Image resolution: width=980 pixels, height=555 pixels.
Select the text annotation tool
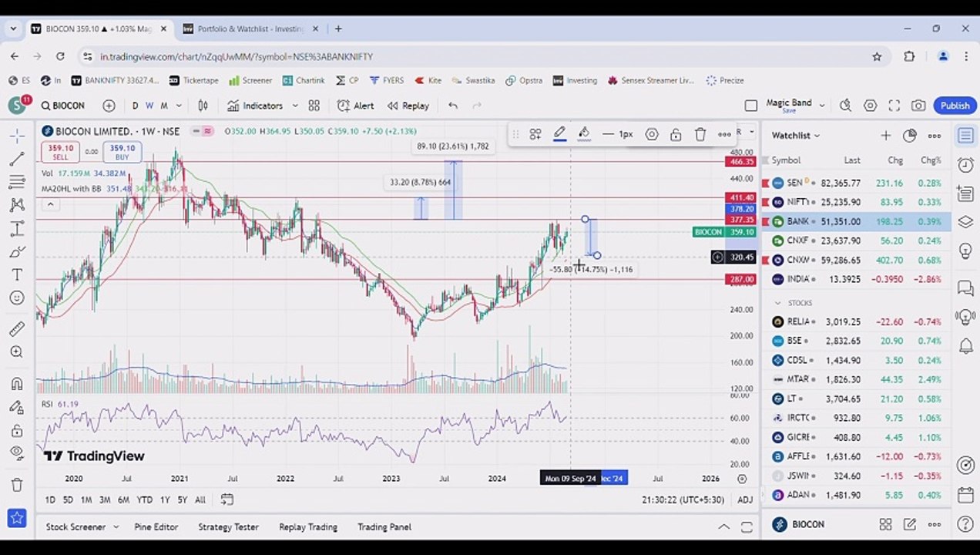[x=16, y=275]
